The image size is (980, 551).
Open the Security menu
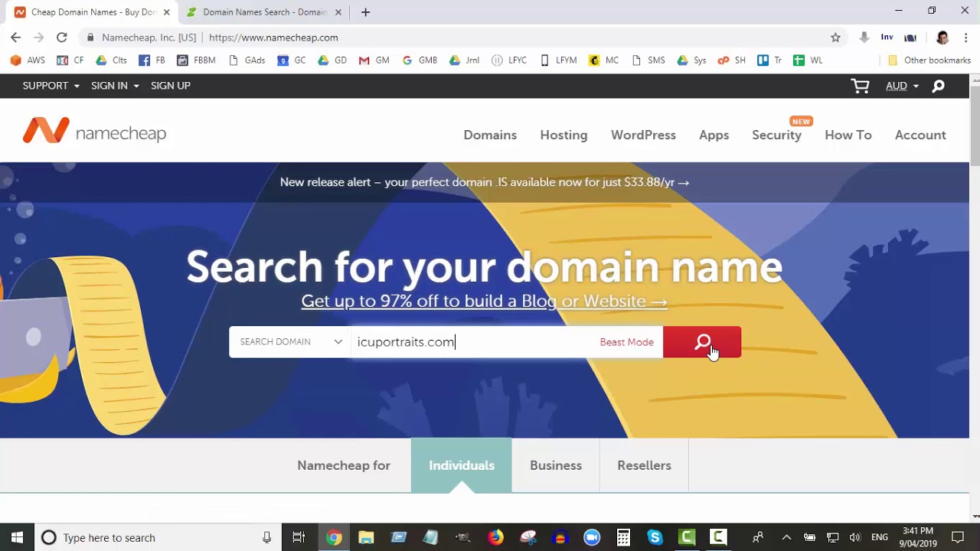pos(776,135)
